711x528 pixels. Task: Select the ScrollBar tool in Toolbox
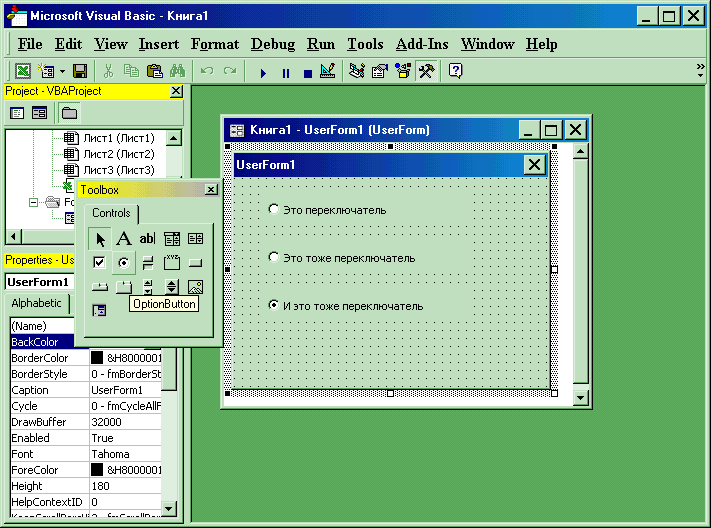148,287
